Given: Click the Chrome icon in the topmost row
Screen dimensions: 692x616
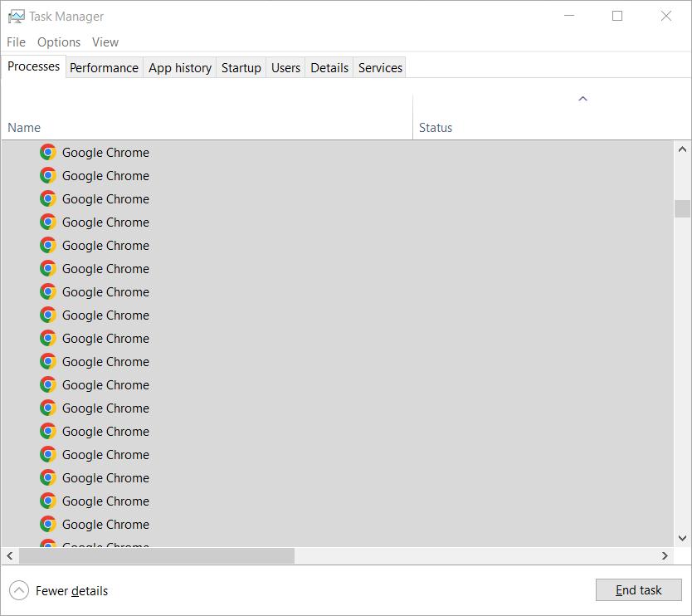Looking at the screenshot, I should click(48, 153).
